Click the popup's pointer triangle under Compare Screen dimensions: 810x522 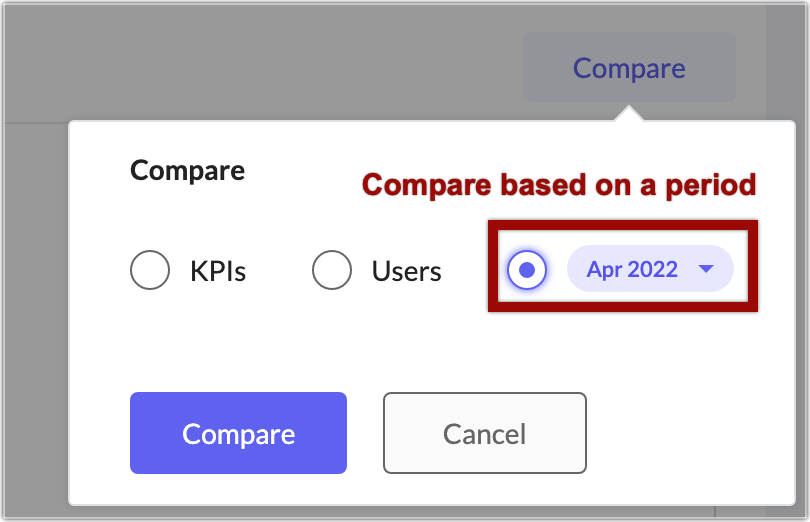[629, 114]
